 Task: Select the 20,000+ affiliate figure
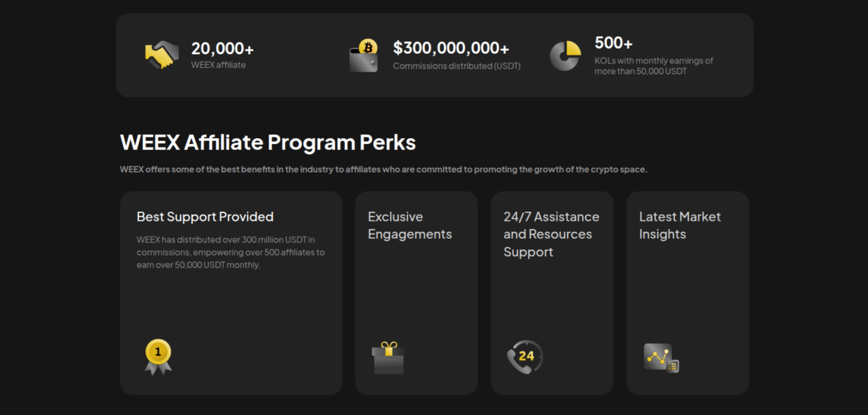point(222,49)
